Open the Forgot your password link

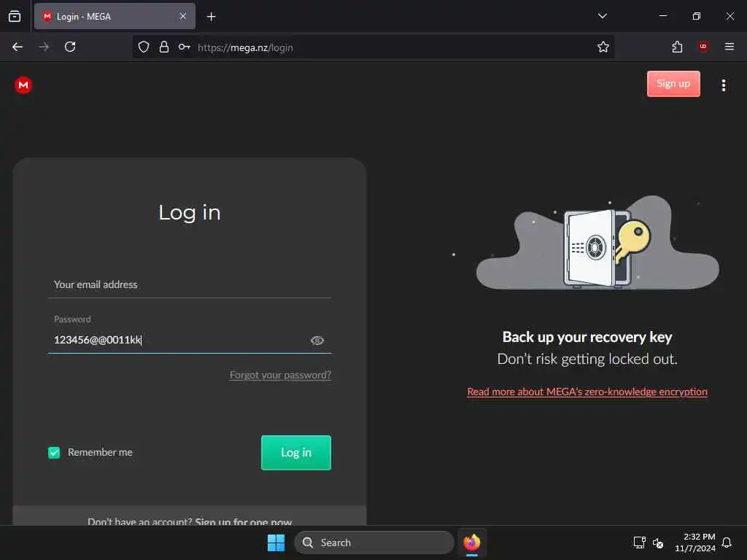(x=280, y=376)
